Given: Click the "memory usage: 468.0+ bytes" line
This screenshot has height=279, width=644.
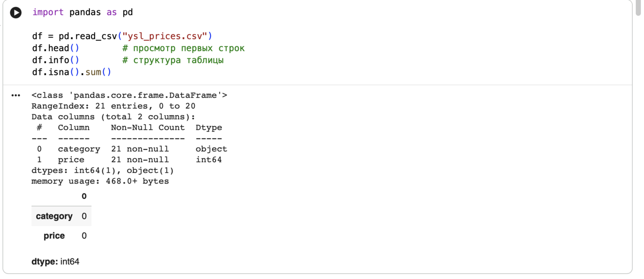Looking at the screenshot, I should [100, 181].
